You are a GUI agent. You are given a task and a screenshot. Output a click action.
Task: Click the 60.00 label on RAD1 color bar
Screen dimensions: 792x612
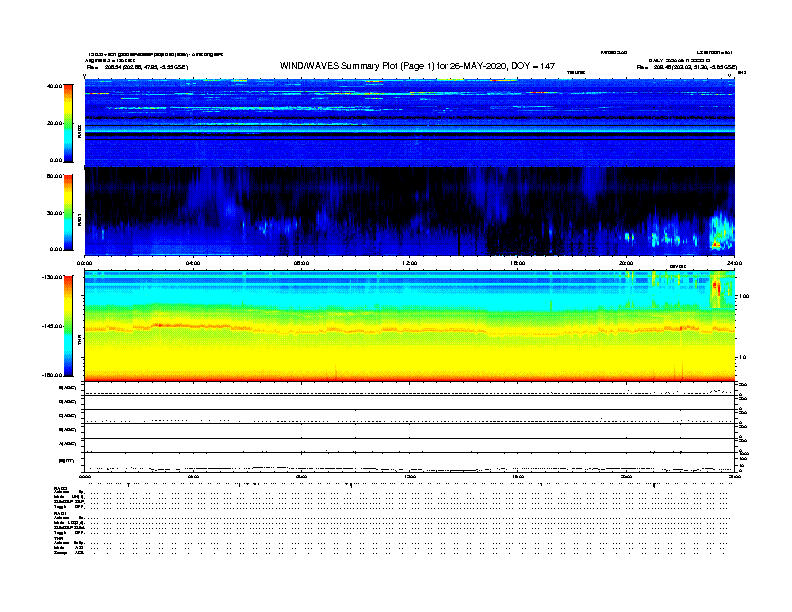coord(55,176)
